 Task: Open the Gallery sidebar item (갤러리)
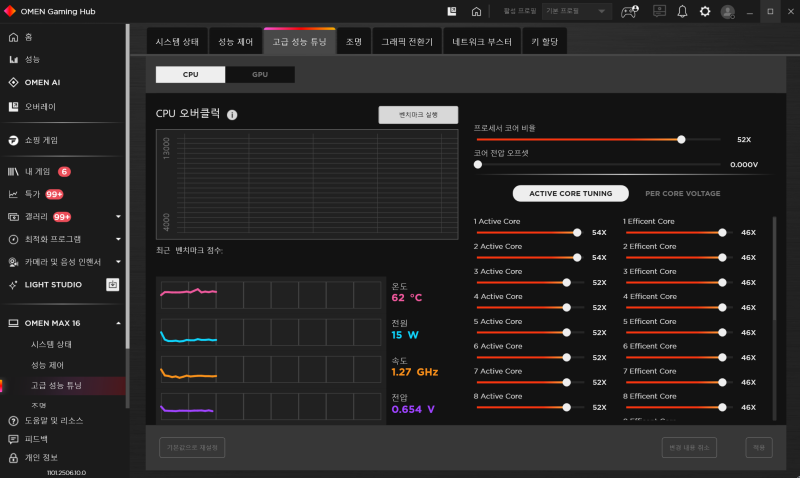coord(28,217)
